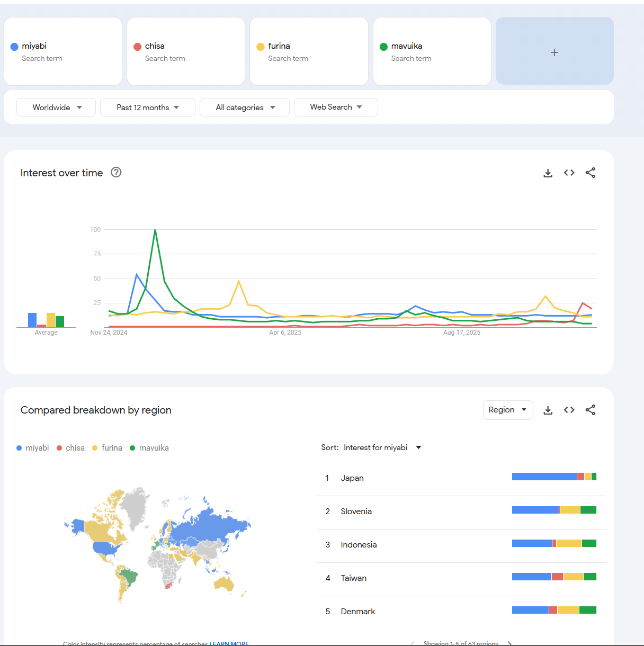Open the Worldwide location dropdown
The height and width of the screenshot is (646, 644).
tap(56, 107)
